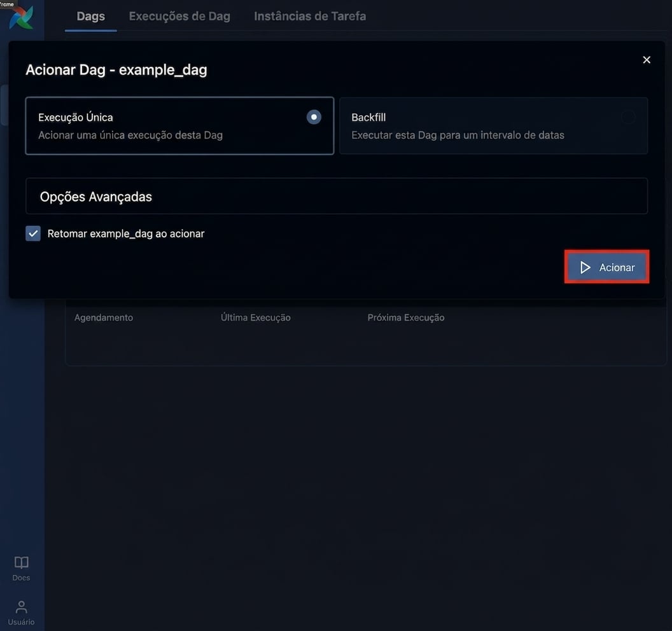Click the Agendamento column label
Screen dimensions: 672x631
(x=104, y=317)
